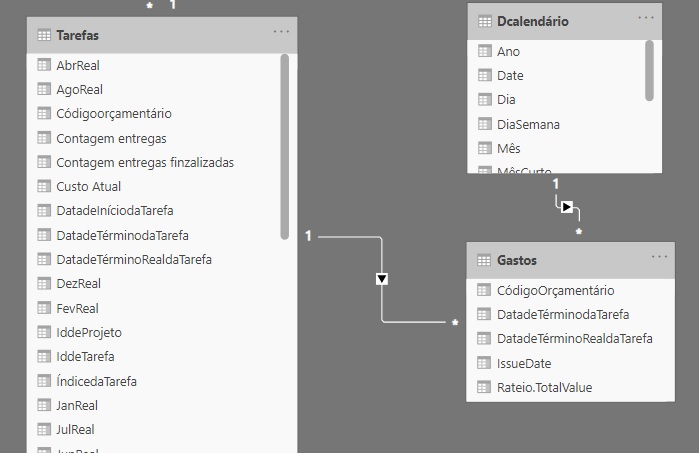Open the Tarefas table options ellipsis
The height and width of the screenshot is (453, 699).
point(281,32)
